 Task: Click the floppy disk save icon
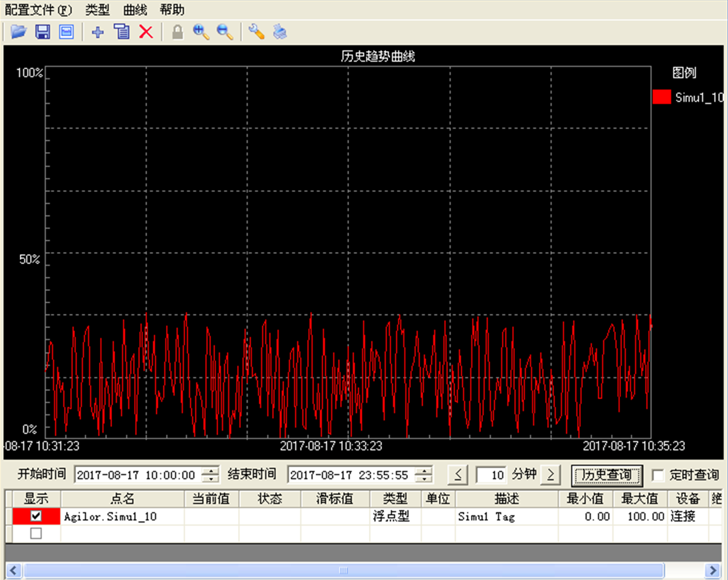(x=43, y=32)
